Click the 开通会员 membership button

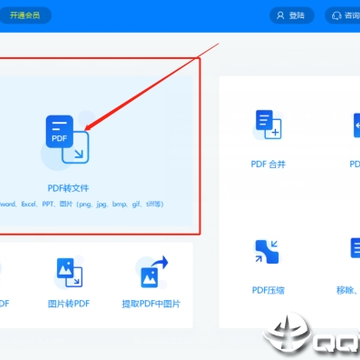coord(25,15)
